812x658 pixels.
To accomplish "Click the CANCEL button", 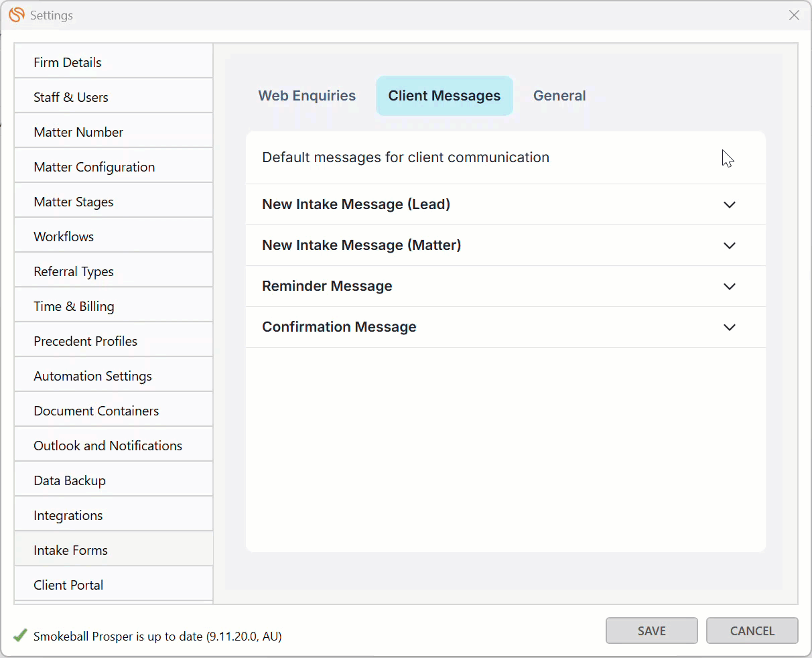I will (752, 631).
